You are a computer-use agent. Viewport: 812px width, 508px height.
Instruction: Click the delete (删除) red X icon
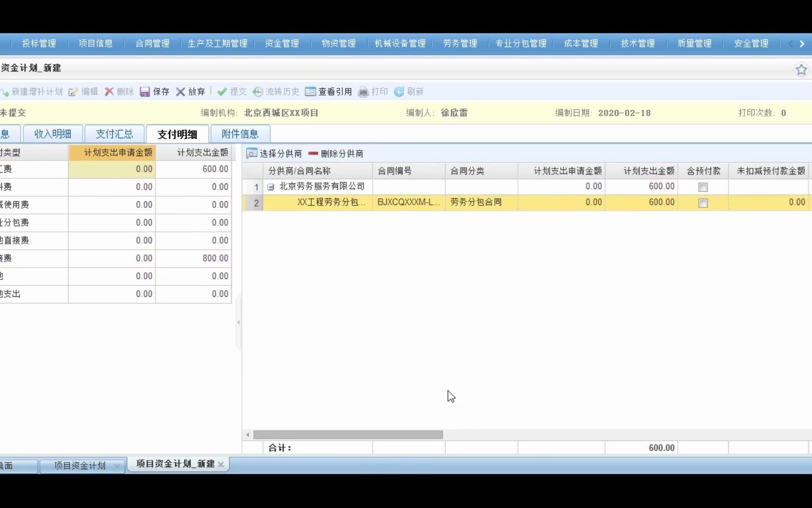point(109,92)
